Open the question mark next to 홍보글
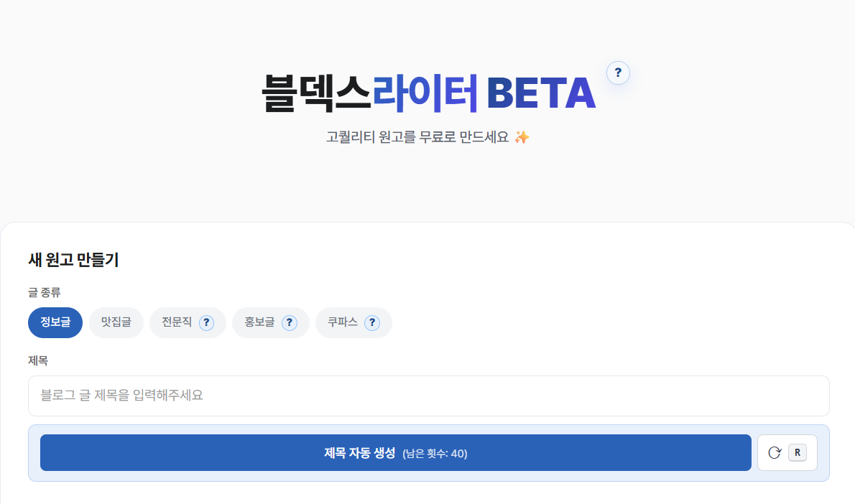Viewport: 855px width, 504px height. pyautogui.click(x=289, y=322)
